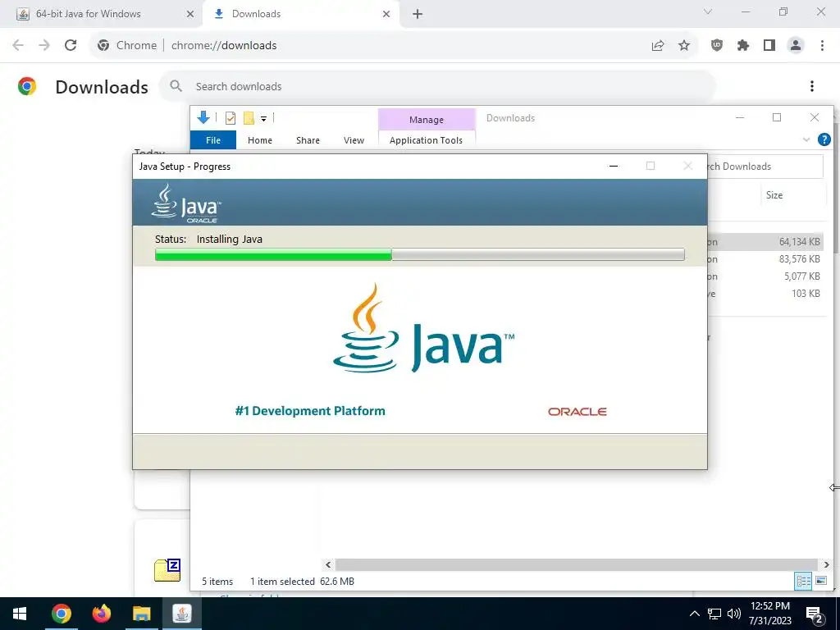Open Explorer View ribbon tab

tap(354, 140)
